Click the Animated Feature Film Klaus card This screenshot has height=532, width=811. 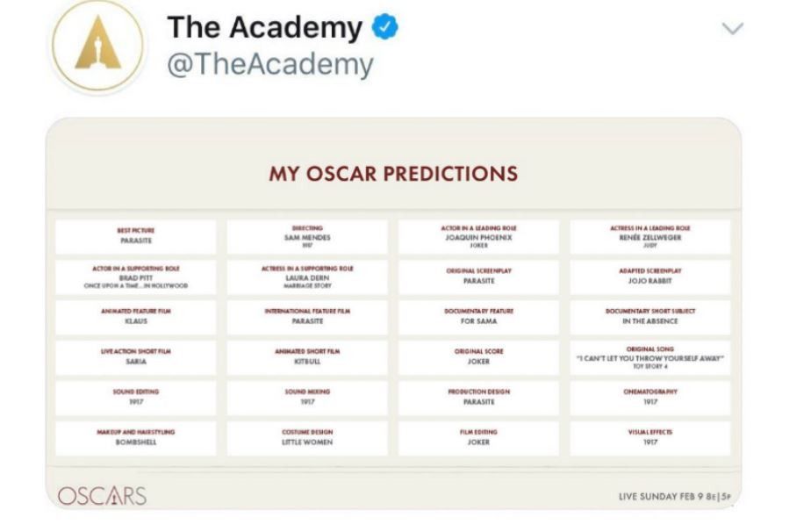pyautogui.click(x=136, y=317)
